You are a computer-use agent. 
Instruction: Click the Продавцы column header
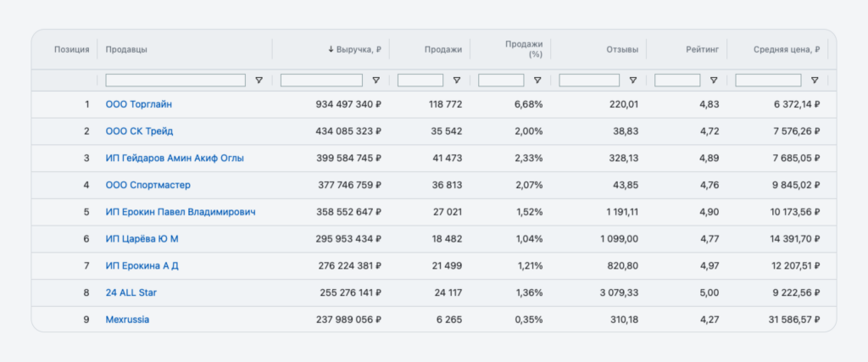tap(126, 49)
